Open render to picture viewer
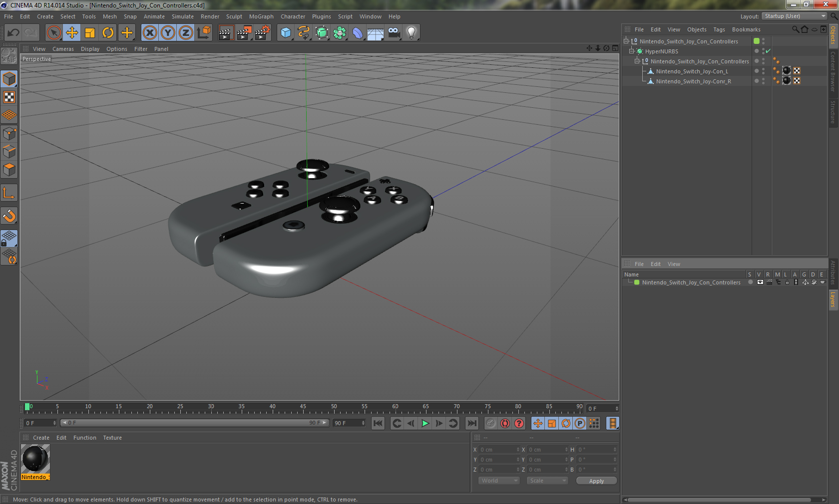 pos(244,33)
